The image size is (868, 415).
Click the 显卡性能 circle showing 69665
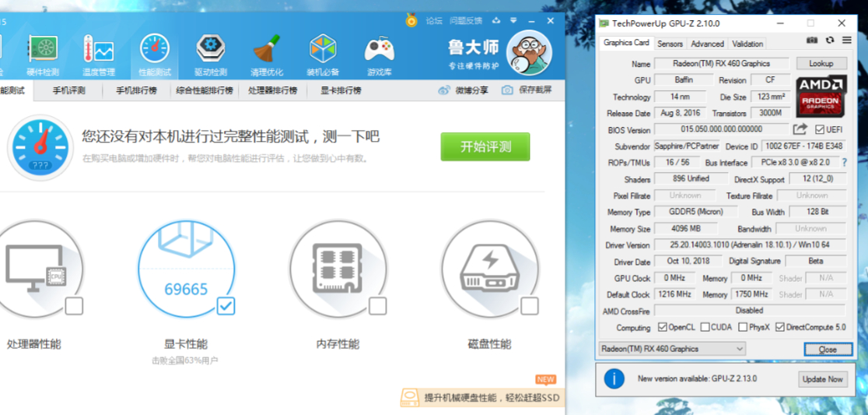(186, 270)
